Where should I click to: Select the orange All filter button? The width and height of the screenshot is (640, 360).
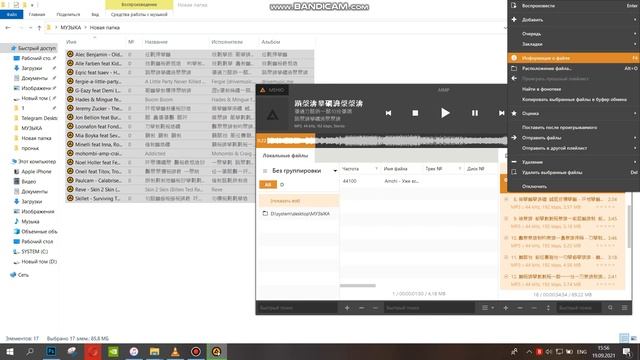268,185
